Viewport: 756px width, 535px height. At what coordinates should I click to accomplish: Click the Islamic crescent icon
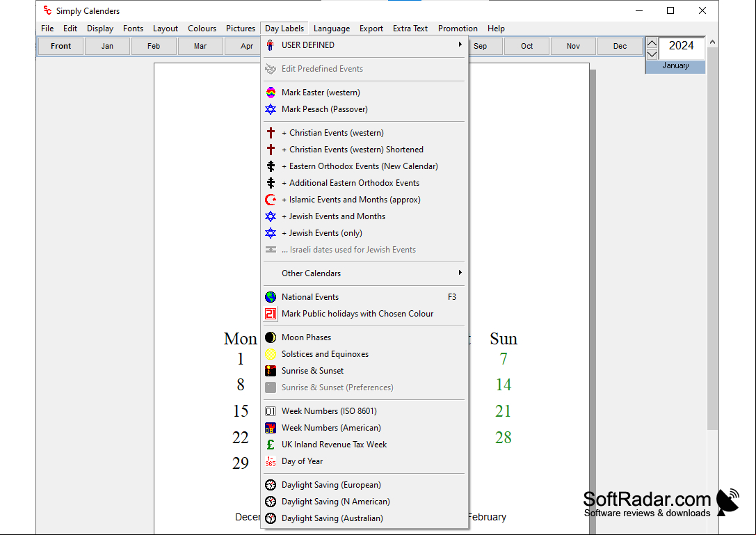[x=271, y=200]
